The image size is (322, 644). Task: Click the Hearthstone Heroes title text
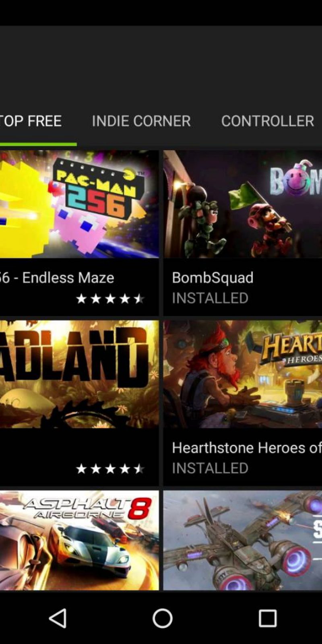tap(247, 448)
